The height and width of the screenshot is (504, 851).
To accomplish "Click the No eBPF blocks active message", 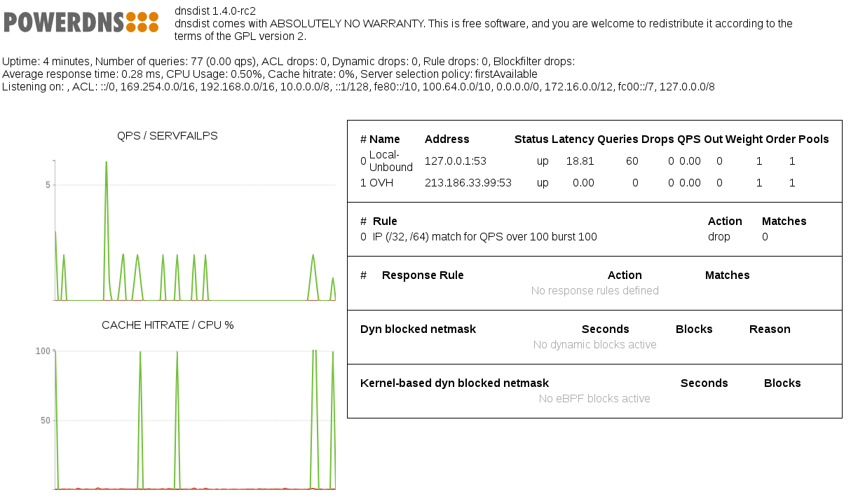I will [594, 399].
